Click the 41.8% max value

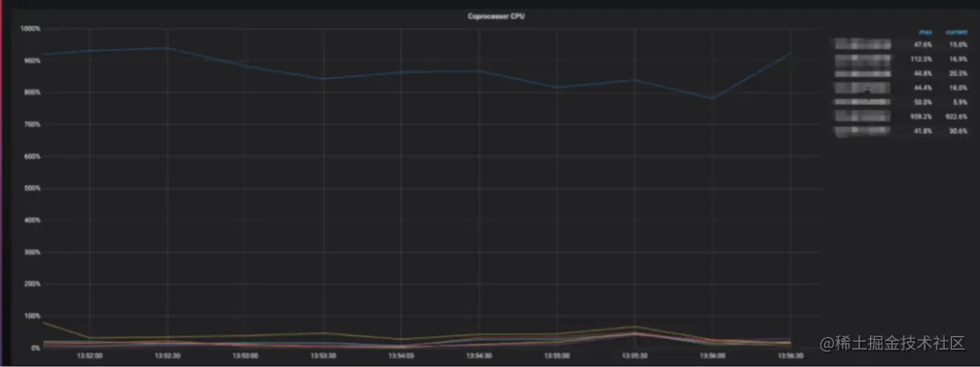[x=924, y=131]
